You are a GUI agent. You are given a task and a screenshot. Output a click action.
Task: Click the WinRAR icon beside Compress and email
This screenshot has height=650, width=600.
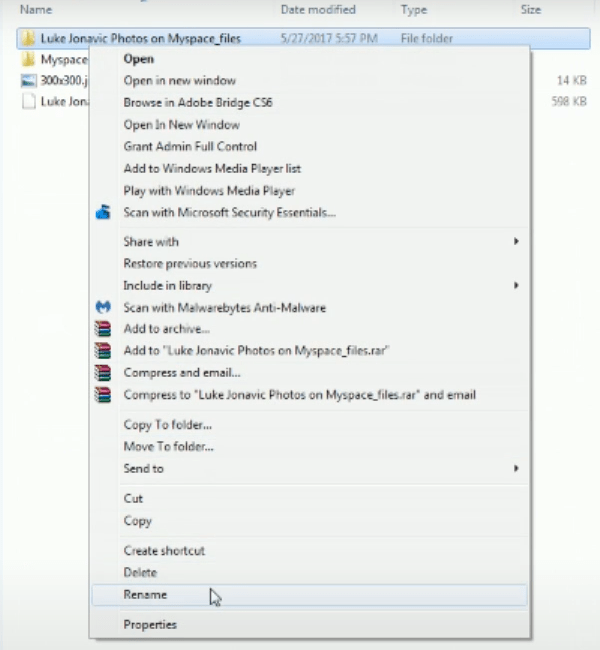tap(102, 373)
